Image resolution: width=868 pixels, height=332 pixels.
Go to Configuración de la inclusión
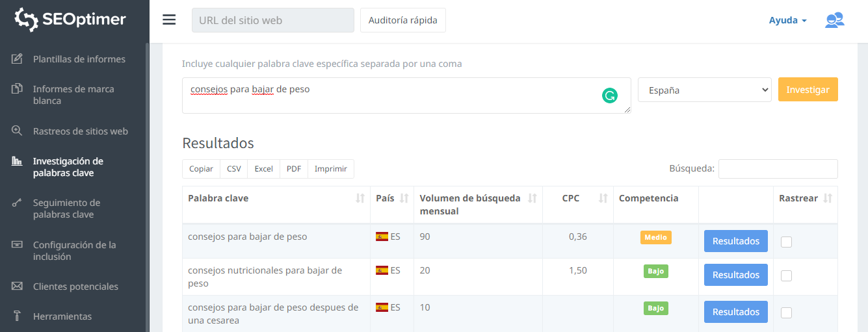[x=74, y=251]
